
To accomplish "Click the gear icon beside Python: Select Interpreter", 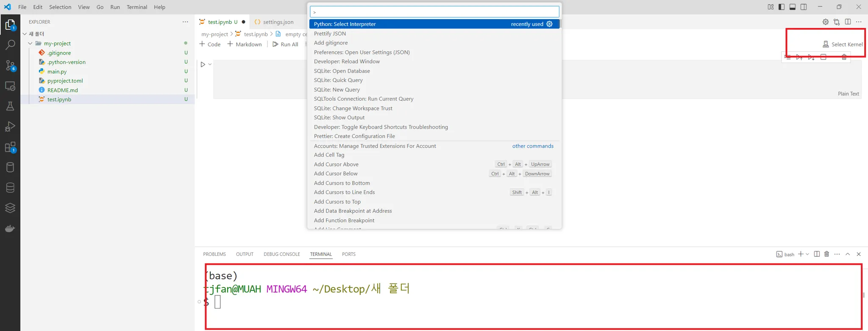I will tap(550, 24).
